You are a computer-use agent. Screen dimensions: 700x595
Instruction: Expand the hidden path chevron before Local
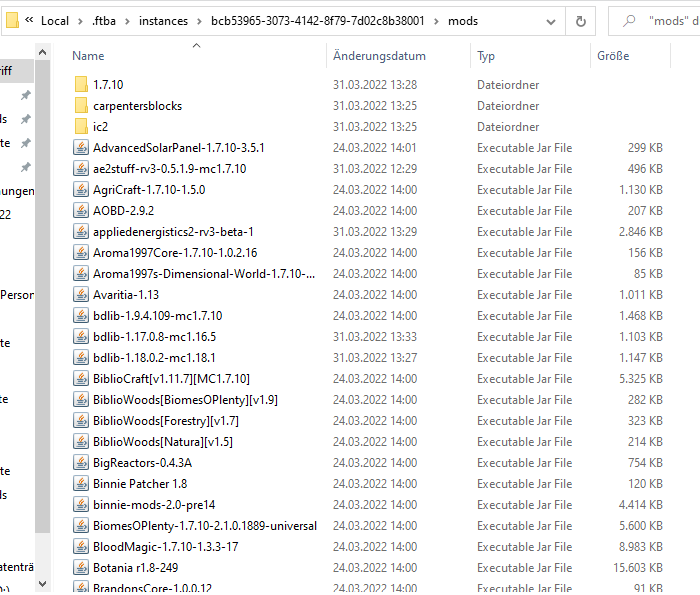[29, 20]
